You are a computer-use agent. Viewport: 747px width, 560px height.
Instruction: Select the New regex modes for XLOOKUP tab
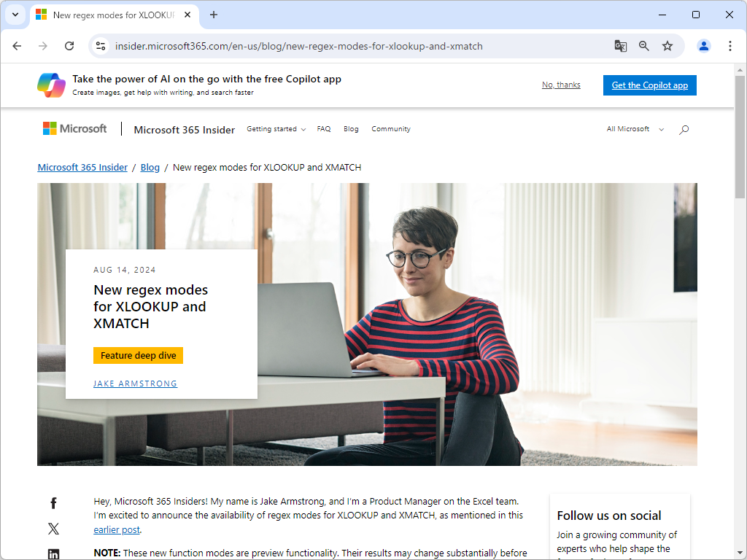pyautogui.click(x=114, y=15)
